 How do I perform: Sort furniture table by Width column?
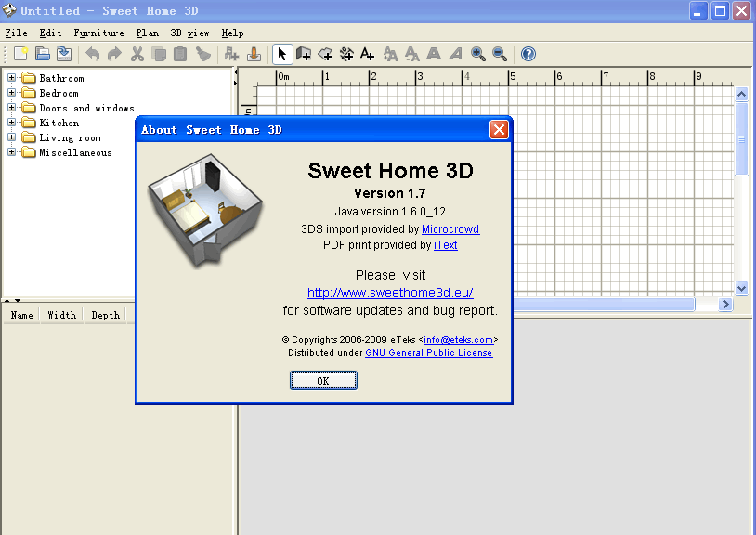coord(61,315)
